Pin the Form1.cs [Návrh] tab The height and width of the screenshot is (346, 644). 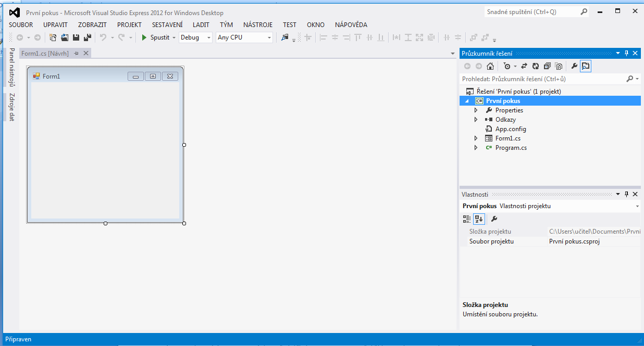tap(77, 53)
